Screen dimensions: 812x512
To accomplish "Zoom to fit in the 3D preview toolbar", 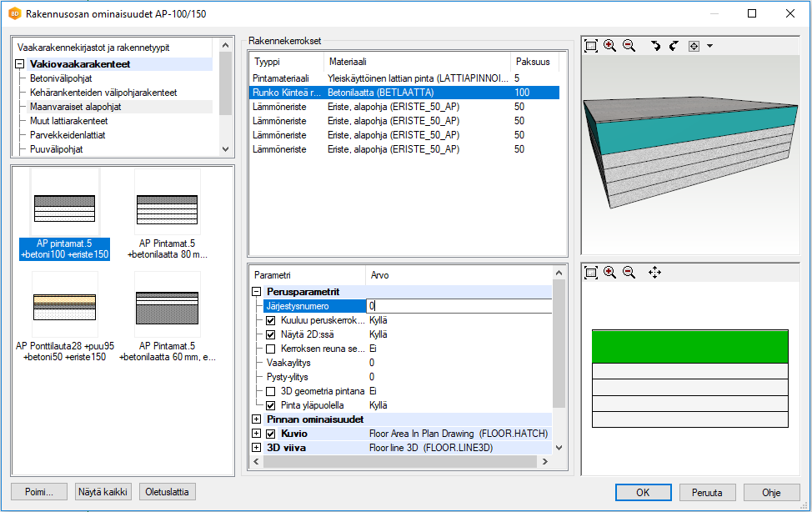I will 591,46.
